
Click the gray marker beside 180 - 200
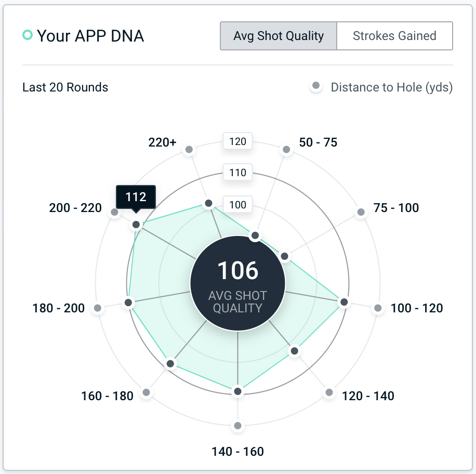pyautogui.click(x=97, y=308)
